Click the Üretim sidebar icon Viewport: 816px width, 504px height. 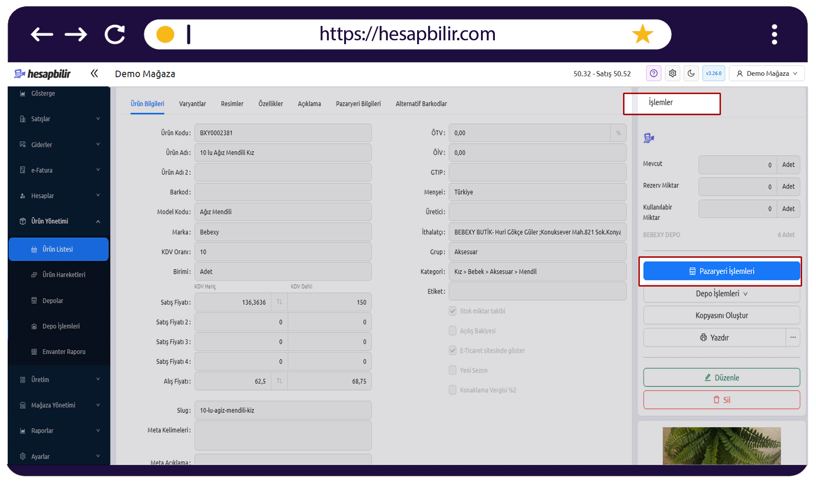click(x=23, y=380)
